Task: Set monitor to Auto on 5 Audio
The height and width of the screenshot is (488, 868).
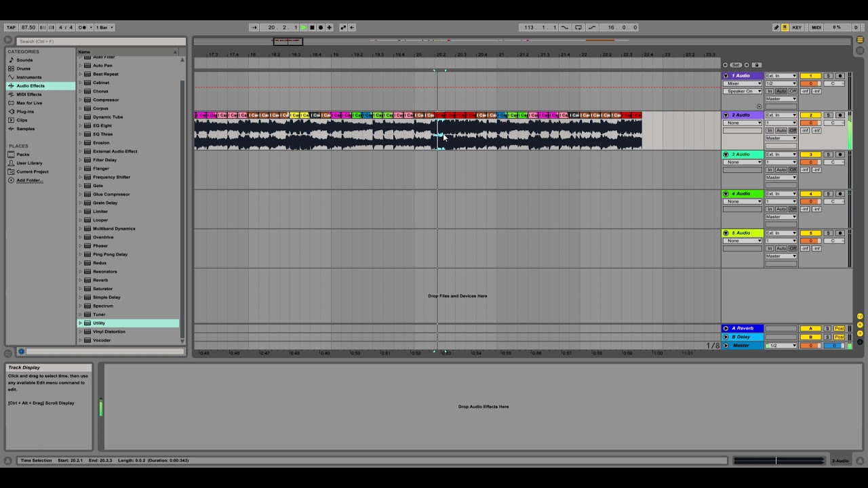Action: [781, 248]
